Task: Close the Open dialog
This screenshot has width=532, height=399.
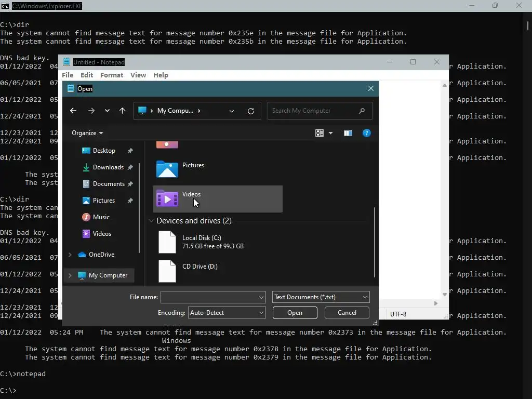Action: (x=371, y=88)
